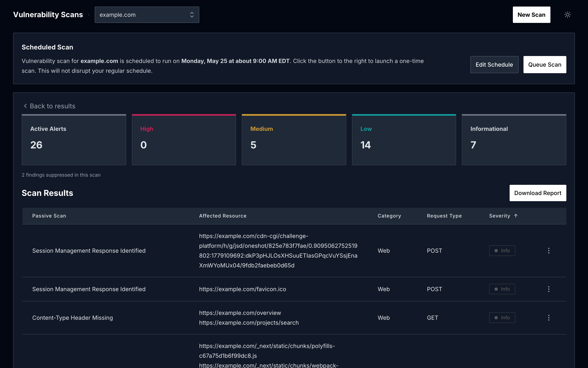Sort by Request Type column header
The image size is (588, 368).
tap(444, 216)
